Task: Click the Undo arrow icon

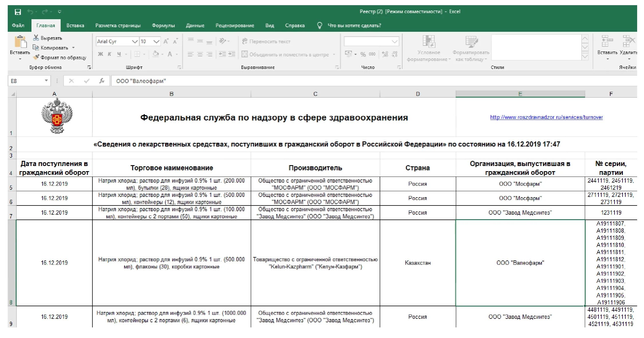Action: coord(30,12)
